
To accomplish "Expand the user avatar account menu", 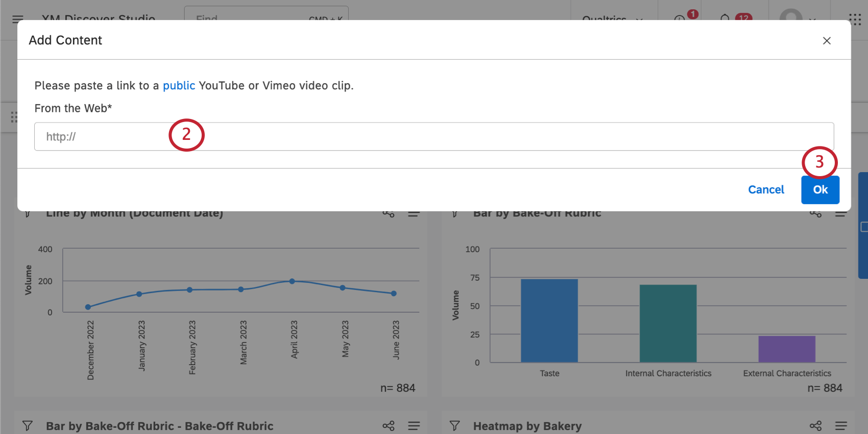I will (797, 19).
